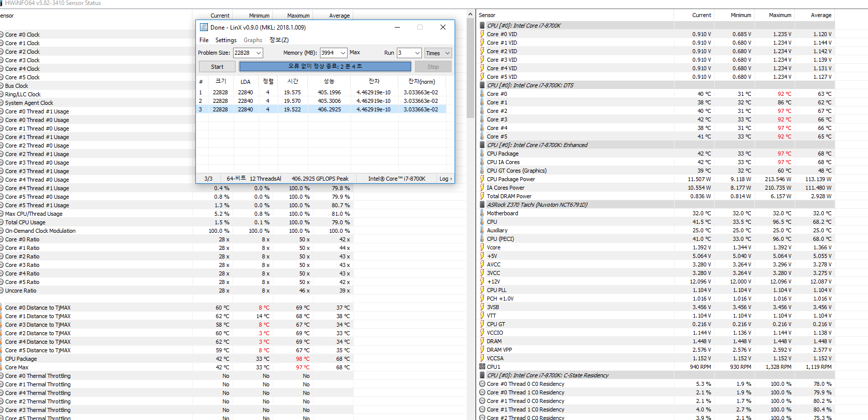Click the icon beside the Intel Core i7-8700K: Enhanced header
This screenshot has width=868, height=420.
482,145
